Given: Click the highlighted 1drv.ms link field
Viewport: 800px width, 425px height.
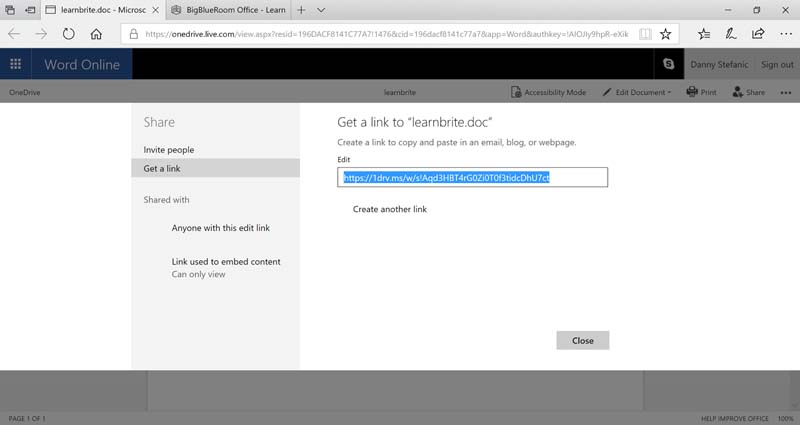Looking at the screenshot, I should pyautogui.click(x=472, y=178).
